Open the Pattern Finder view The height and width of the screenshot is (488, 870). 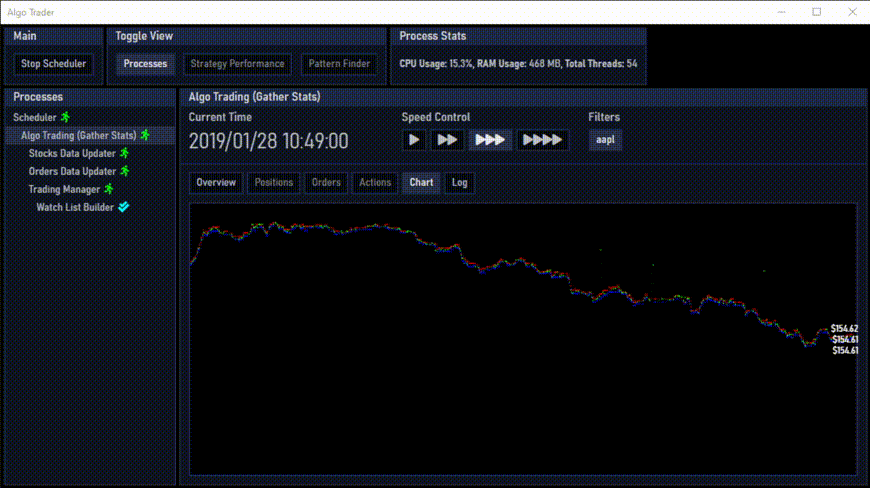pos(339,64)
